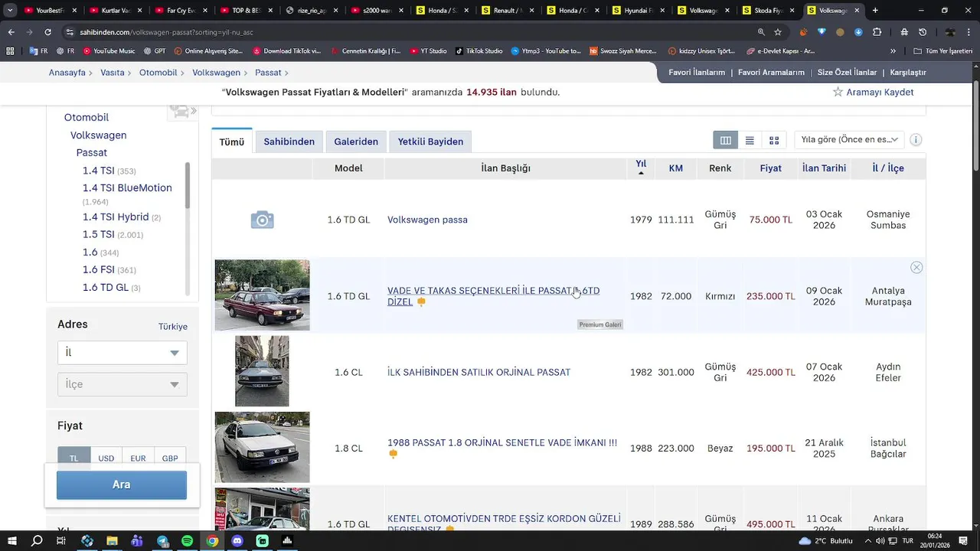Open the browser tab list chevron
Viewport: 980px width, 551px height.
click(10, 11)
